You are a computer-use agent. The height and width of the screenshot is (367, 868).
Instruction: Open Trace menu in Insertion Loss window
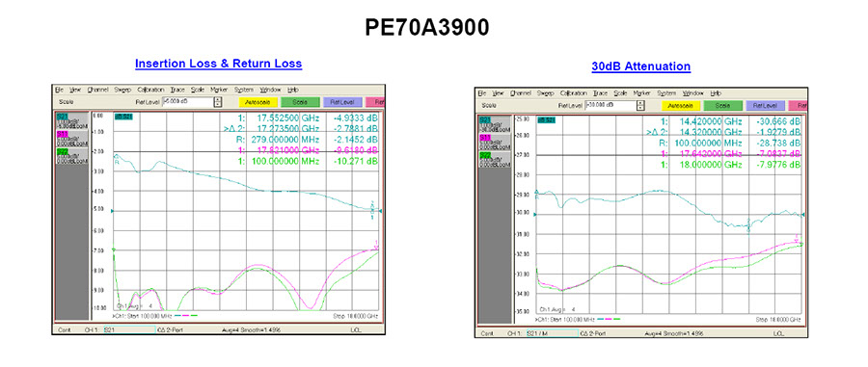point(177,90)
